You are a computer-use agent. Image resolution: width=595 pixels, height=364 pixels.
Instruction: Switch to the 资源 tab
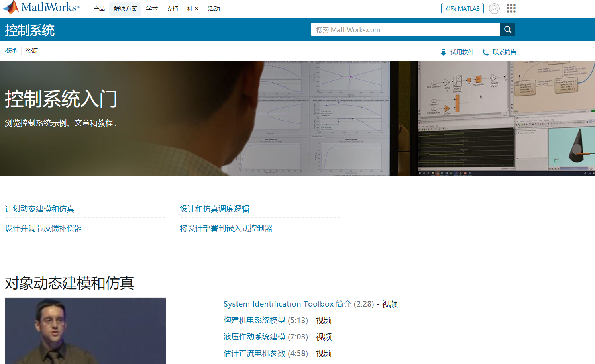click(32, 51)
